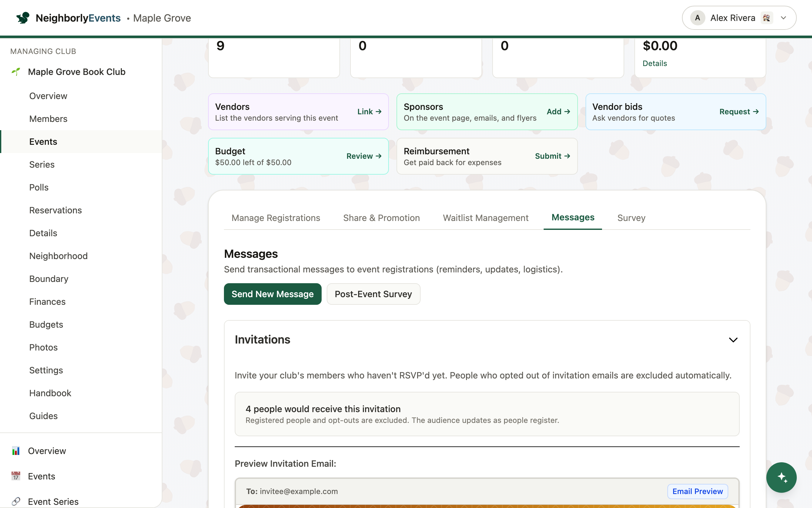Click the bar chart icon beside Overview

[x=16, y=451]
